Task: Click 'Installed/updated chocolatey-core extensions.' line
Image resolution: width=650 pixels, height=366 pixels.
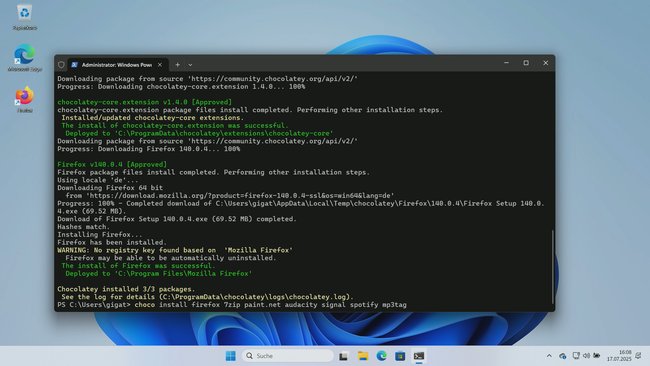Action: click(153, 118)
